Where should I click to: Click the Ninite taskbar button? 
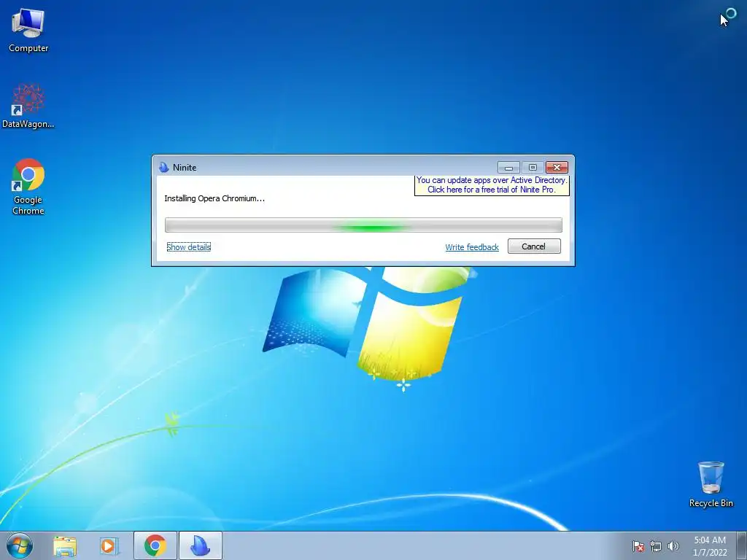[201, 545]
